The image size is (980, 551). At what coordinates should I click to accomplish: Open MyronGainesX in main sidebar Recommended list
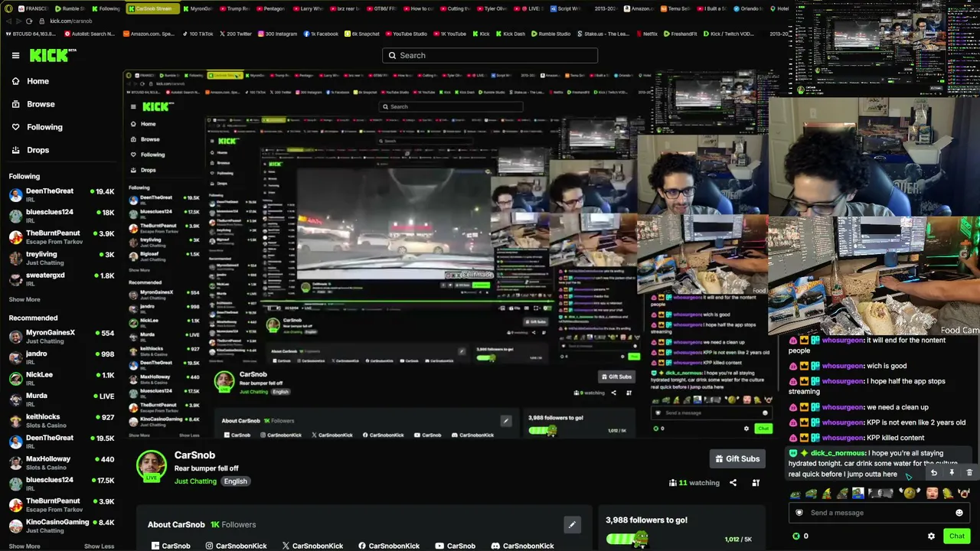pos(61,337)
